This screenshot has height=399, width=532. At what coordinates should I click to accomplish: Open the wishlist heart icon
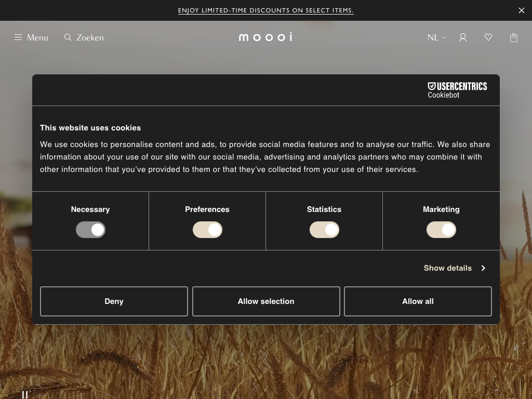tap(488, 37)
